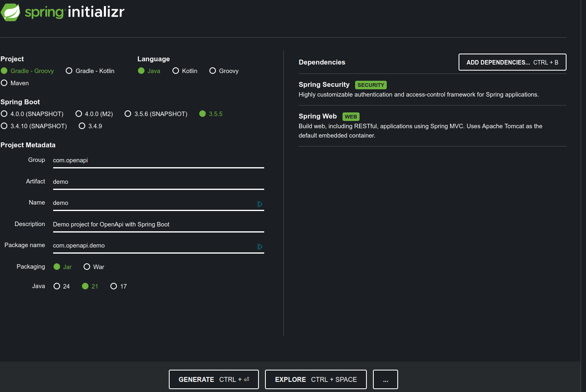The image size is (586, 392).
Task: Open the more options (...) button
Action: click(x=386, y=379)
